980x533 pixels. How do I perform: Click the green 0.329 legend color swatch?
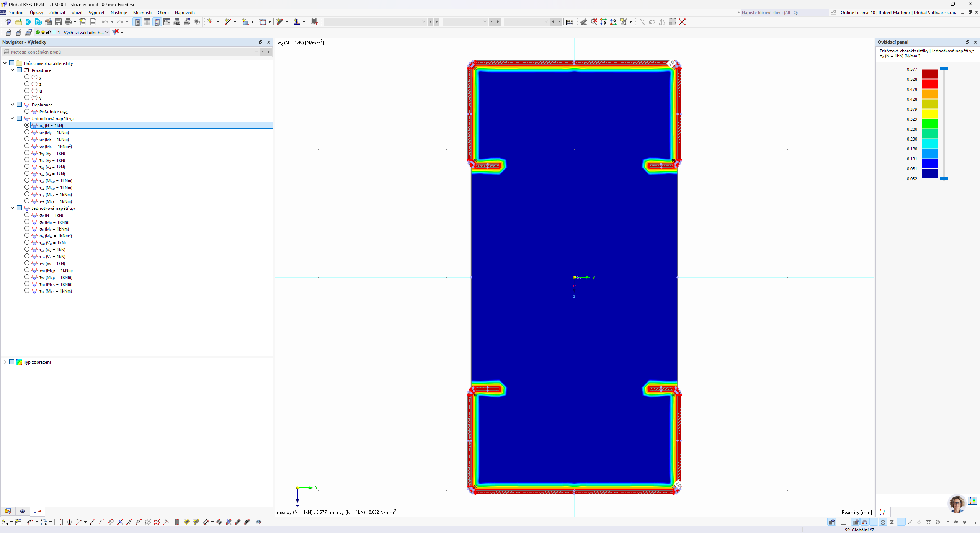pyautogui.click(x=930, y=124)
